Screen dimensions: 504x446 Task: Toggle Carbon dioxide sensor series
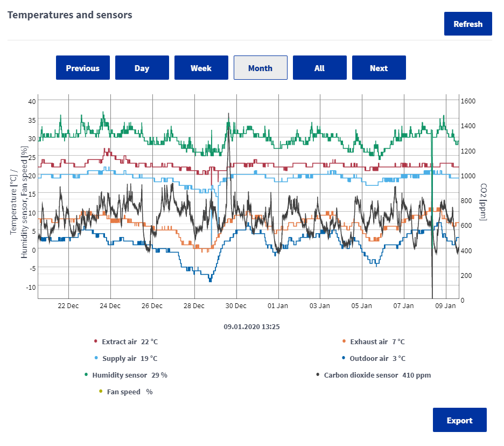click(x=361, y=375)
